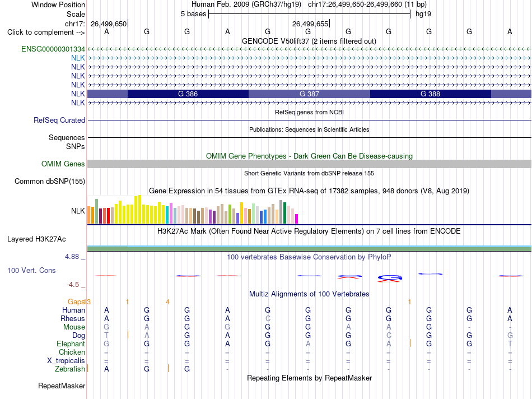Click the SNPs track label
Screen dimensions: 532x399
coord(76,146)
